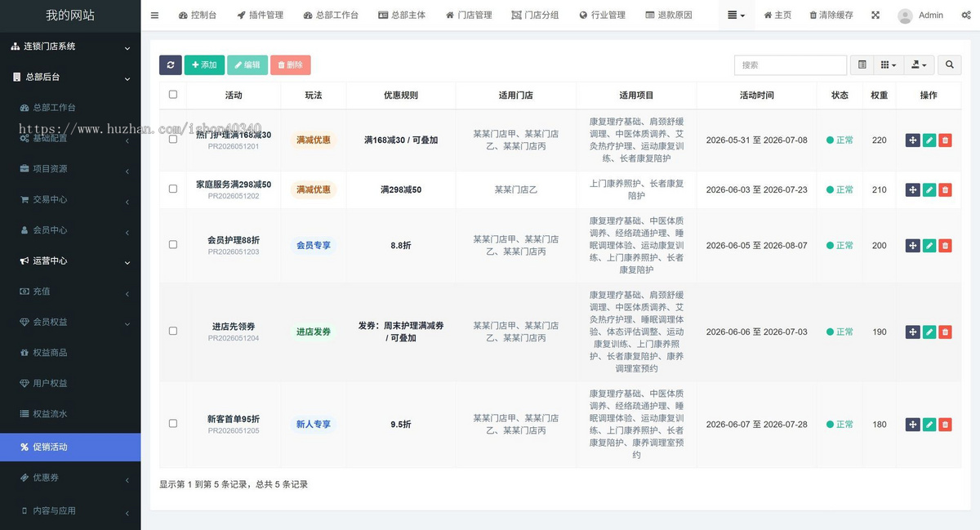Screen dimensions: 980x530
Task: Expand 项目资源 sidebar menu
Action: (x=70, y=169)
